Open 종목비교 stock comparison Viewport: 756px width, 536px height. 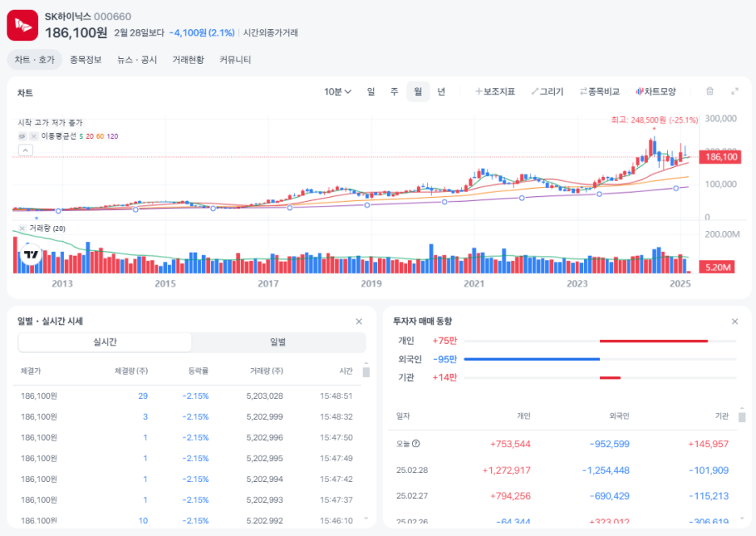point(599,91)
